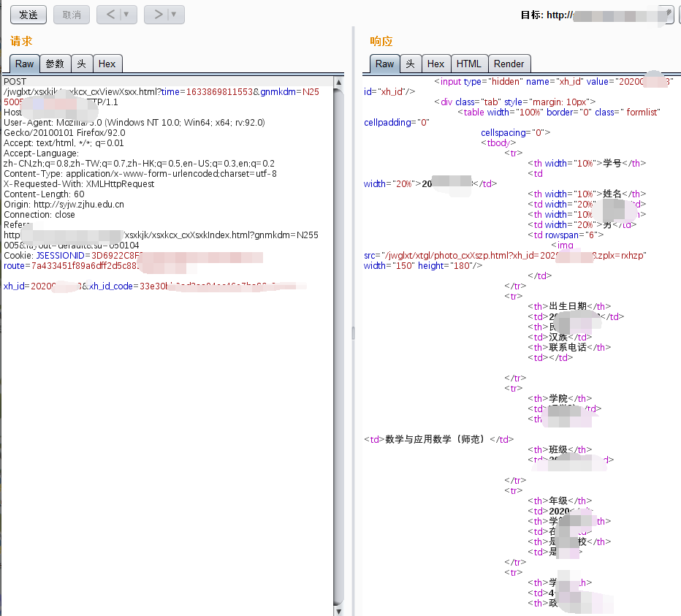The image size is (681, 616).
Task: Click the pane divider handle between request and response
Action: [353, 333]
